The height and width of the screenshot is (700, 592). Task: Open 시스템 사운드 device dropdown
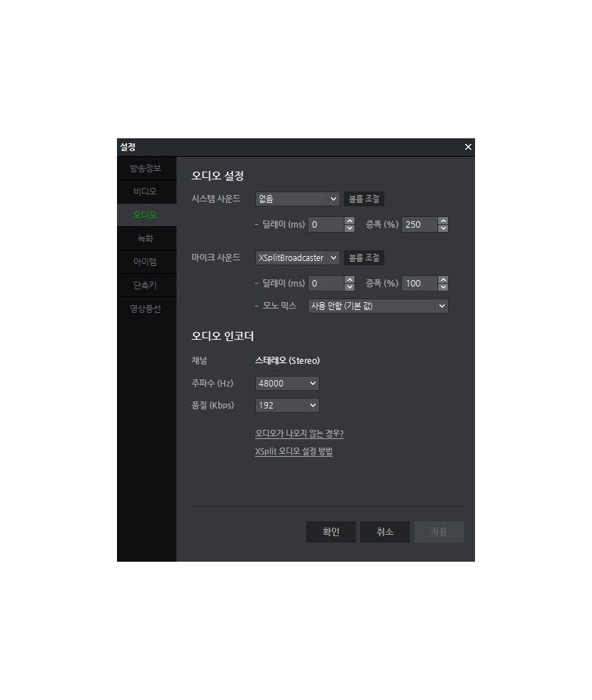tap(298, 199)
